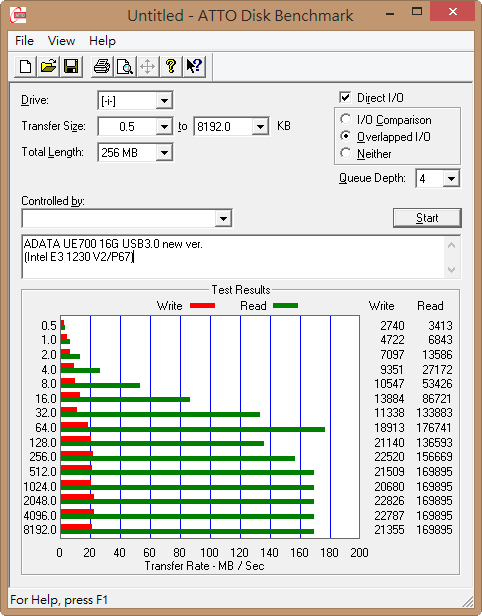Click read value 176741
482x616 pixels.
click(x=434, y=428)
